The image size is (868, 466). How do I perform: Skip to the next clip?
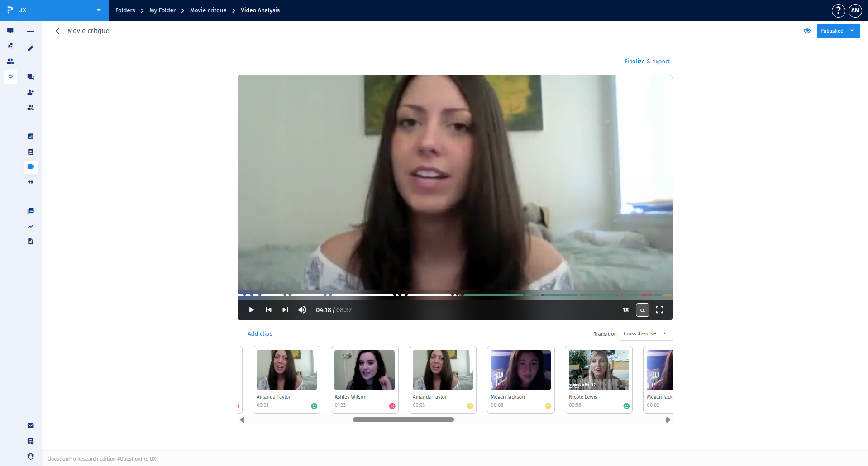click(285, 310)
